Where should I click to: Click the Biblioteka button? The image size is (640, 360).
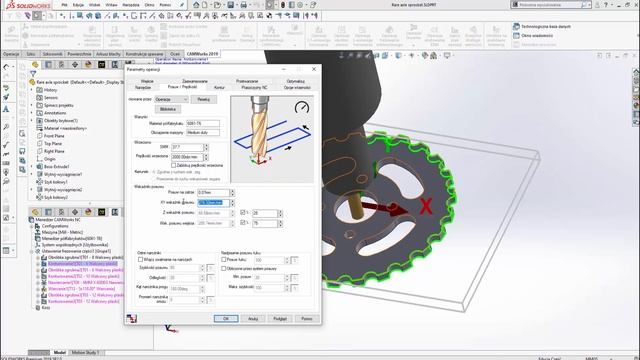click(x=168, y=109)
